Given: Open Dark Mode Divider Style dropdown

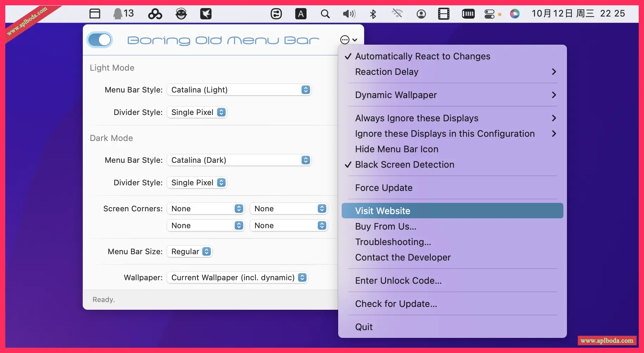Looking at the screenshot, I should (197, 182).
